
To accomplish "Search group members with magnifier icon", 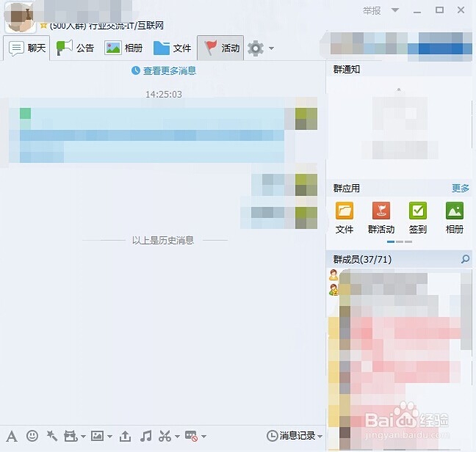I will coord(465,259).
